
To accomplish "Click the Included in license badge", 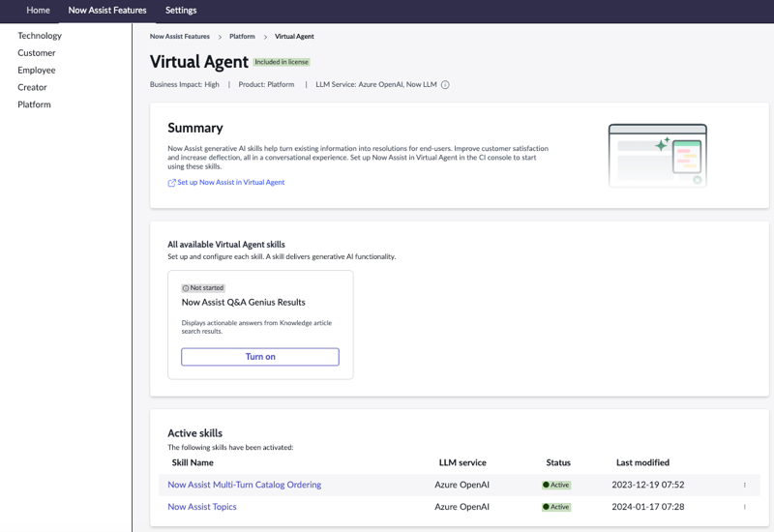I will pyautogui.click(x=282, y=62).
